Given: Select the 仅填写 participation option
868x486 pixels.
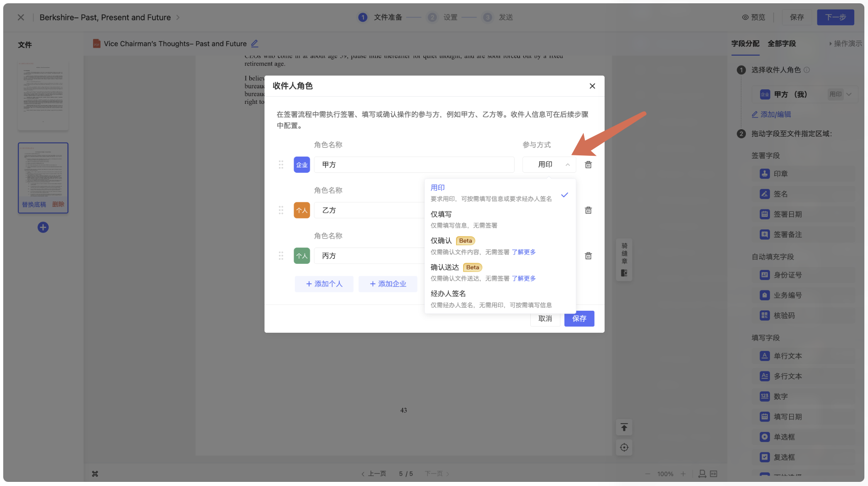Looking at the screenshot, I should [441, 214].
